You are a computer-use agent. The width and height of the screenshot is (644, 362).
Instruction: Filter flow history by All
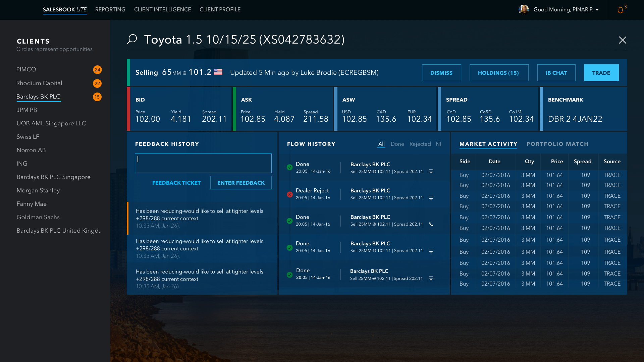click(381, 144)
